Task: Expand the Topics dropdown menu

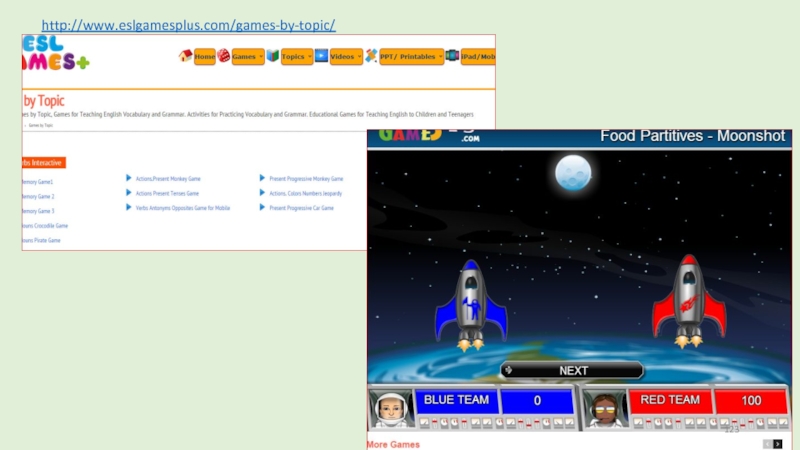Action: coord(296,57)
